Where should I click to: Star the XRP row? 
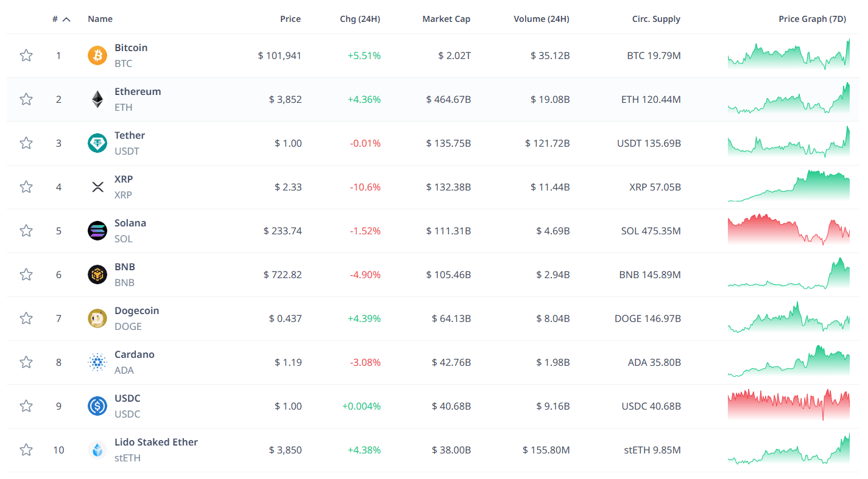tap(26, 187)
